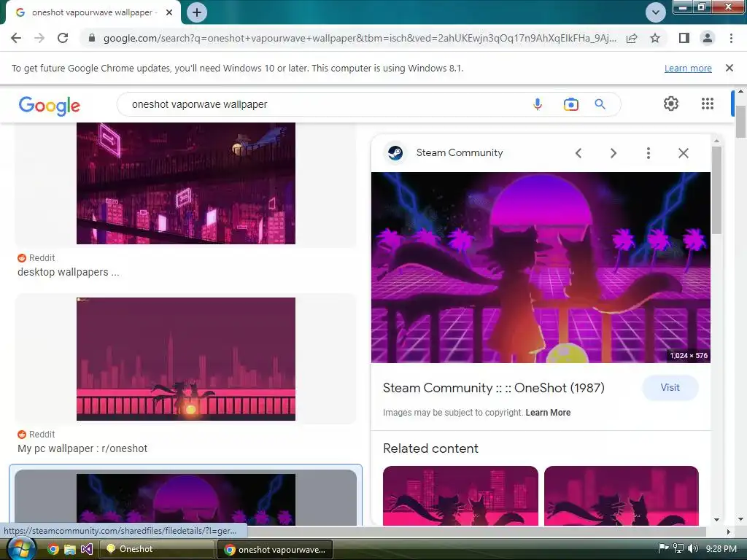Screen dimensions: 747x560
Task: Click the volume speaker tray icon
Action: pos(693,548)
